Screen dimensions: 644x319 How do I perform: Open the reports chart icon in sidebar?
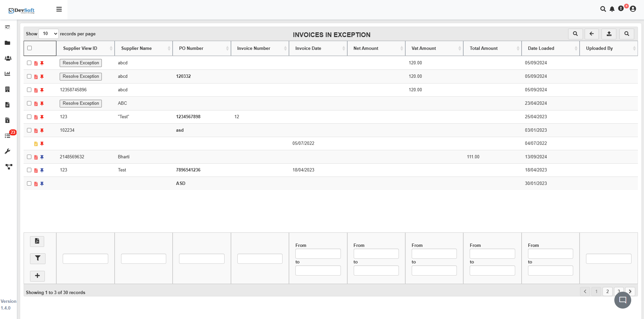7,74
